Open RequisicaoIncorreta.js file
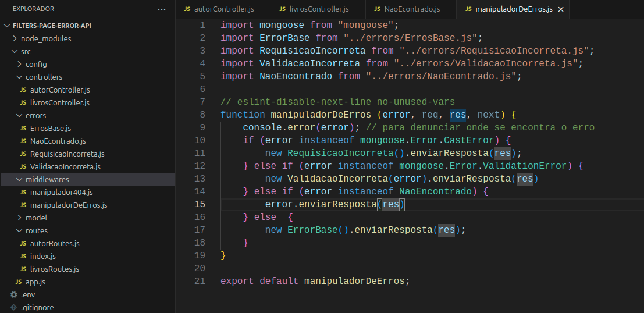644x313 pixels. pos(67,154)
